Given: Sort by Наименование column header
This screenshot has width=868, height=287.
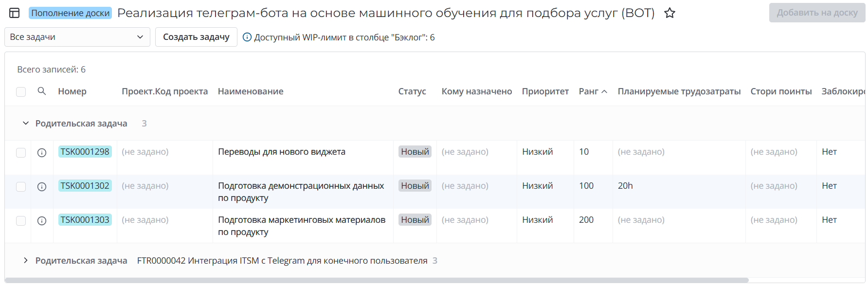Looking at the screenshot, I should coord(250,91).
